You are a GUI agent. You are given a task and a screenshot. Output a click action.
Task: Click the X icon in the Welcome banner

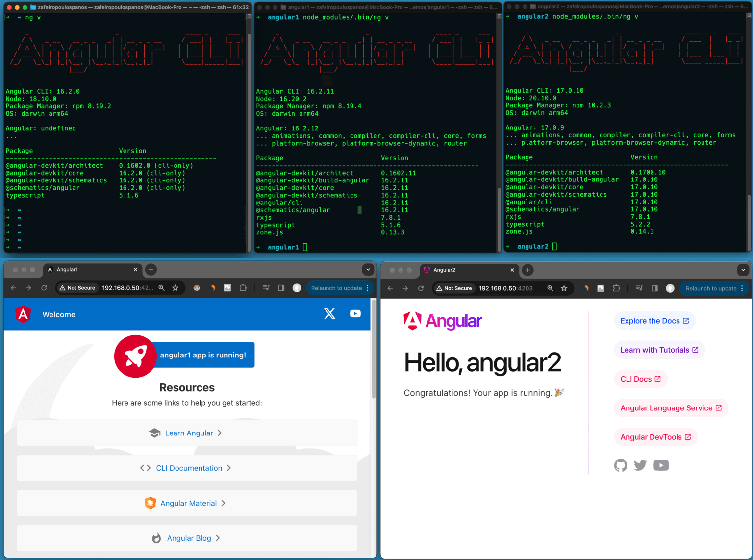(x=329, y=314)
